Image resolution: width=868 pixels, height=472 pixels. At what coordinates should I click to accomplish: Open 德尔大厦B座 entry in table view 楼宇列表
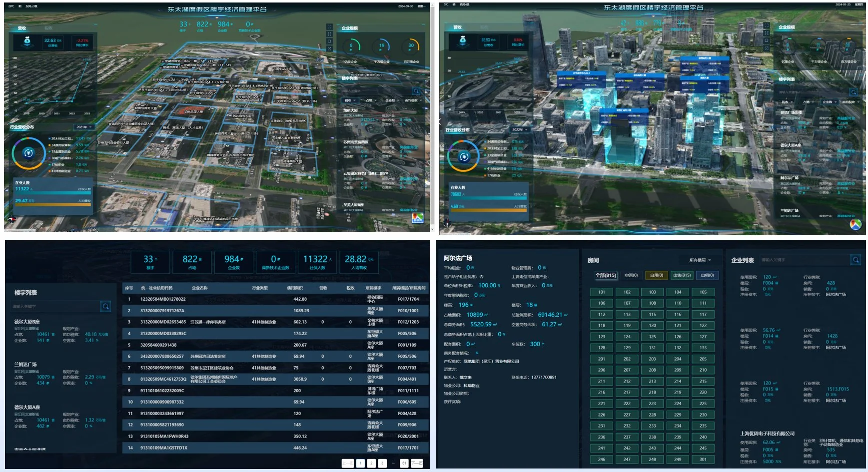(x=61, y=331)
